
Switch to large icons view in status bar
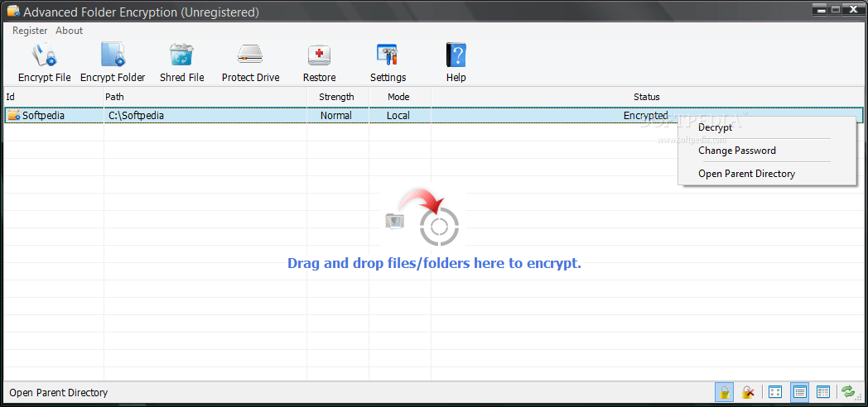[775, 392]
